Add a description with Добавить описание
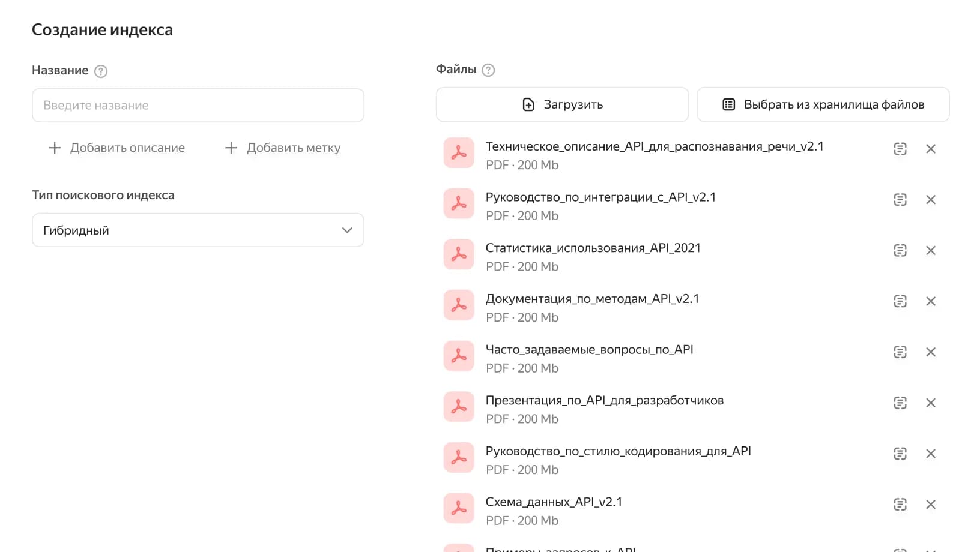The height and width of the screenshot is (552, 980). click(116, 148)
